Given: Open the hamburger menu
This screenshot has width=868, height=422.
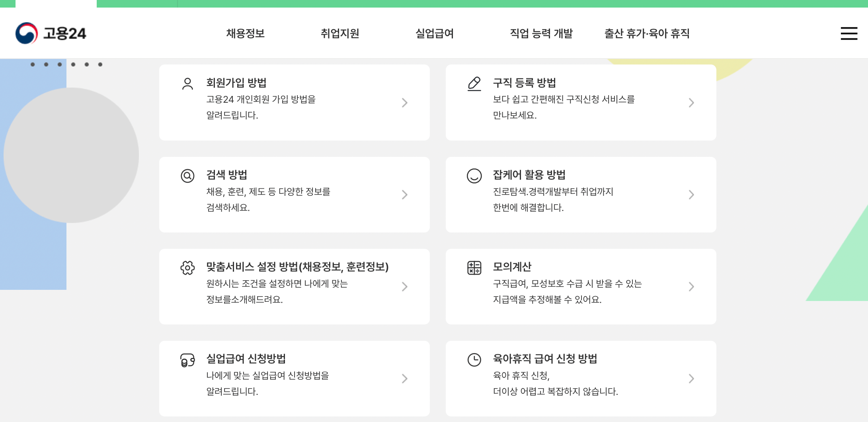Looking at the screenshot, I should (x=848, y=34).
